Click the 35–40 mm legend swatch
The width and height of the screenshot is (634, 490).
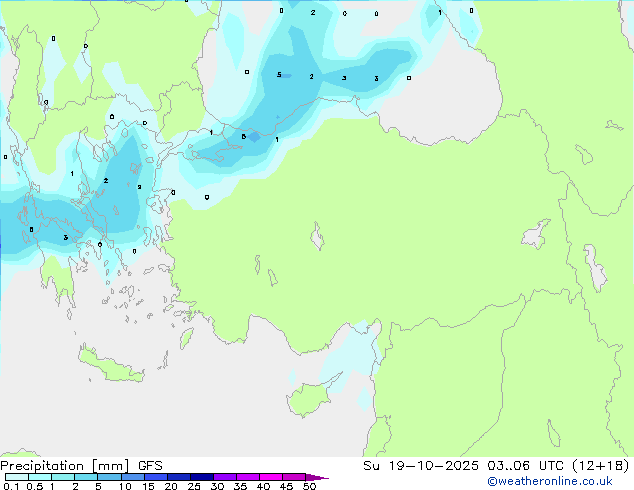[248, 477]
